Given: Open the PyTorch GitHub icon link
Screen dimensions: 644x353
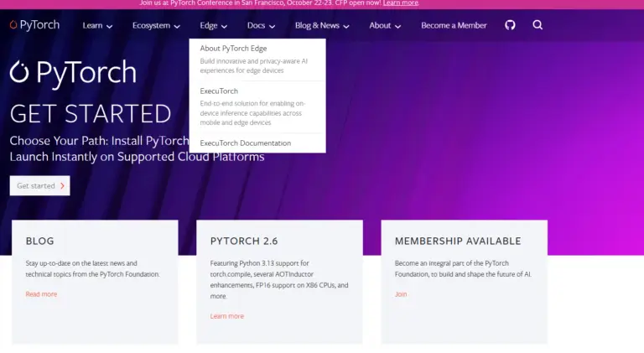Looking at the screenshot, I should 510,25.
